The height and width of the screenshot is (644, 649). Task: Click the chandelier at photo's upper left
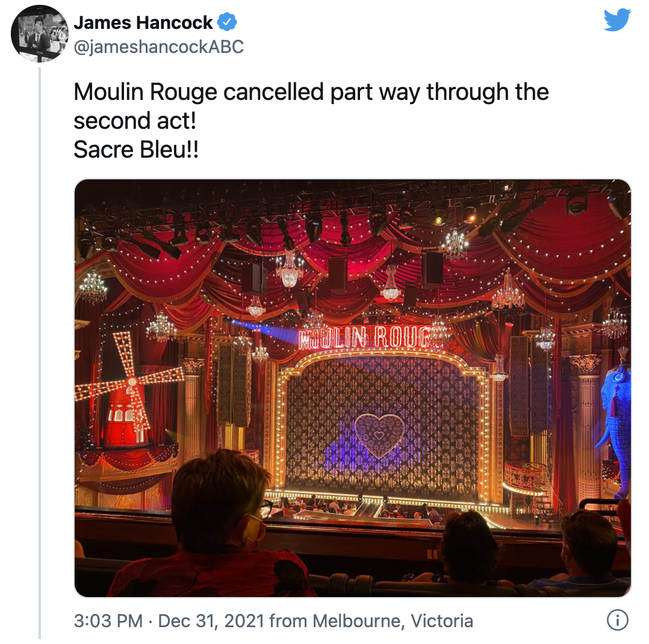[93, 287]
